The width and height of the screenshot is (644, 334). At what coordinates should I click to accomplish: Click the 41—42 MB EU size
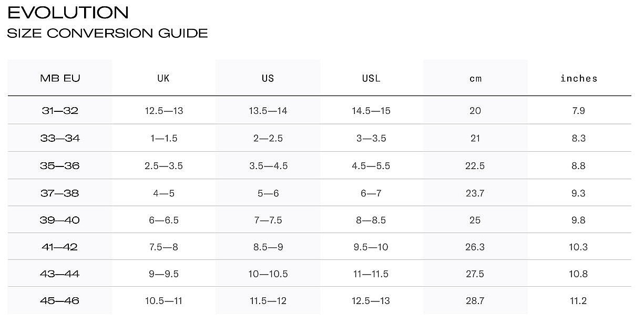60,247
